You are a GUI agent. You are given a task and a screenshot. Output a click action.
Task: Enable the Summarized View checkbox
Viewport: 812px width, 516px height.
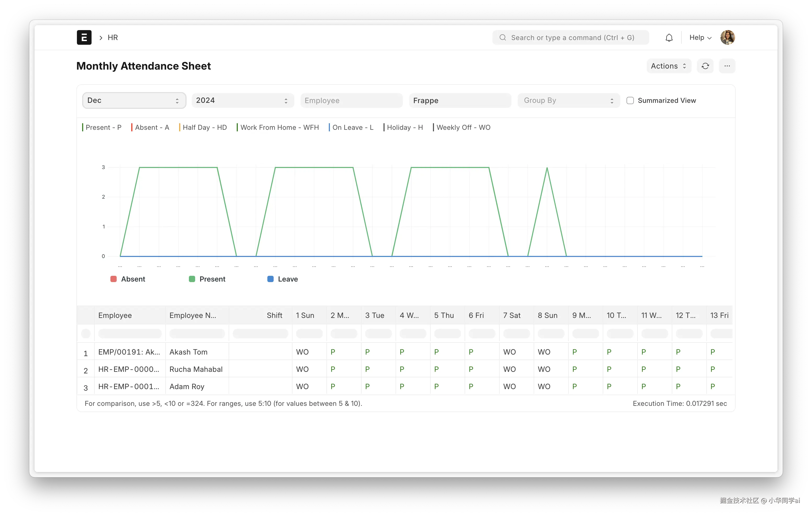(630, 100)
